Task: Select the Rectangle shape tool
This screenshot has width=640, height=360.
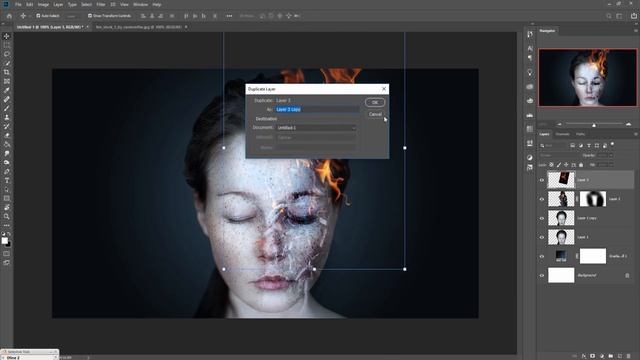Action: 7,198
